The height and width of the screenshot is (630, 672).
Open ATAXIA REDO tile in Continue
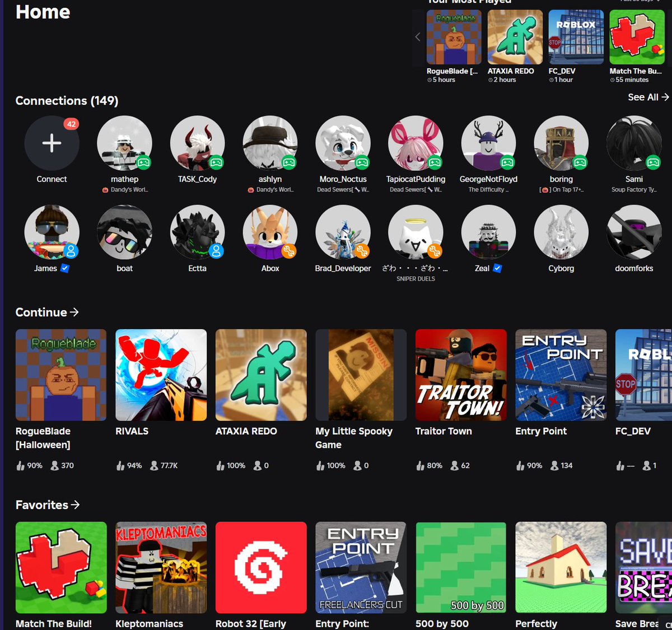(261, 375)
